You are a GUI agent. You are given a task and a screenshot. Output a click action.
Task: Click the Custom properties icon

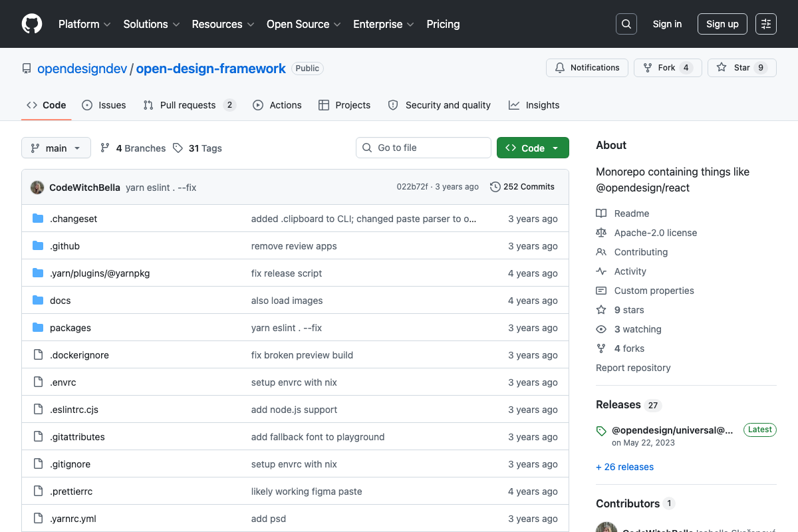click(x=601, y=291)
